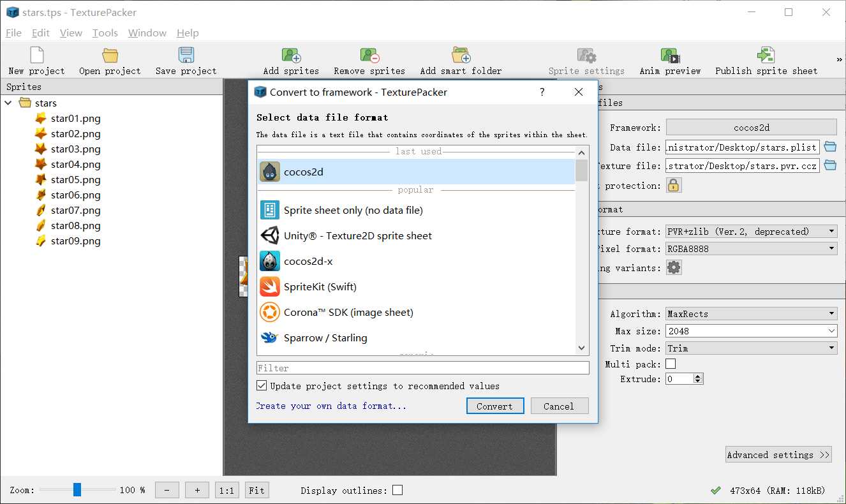Select star01.png sprite in tree

(x=75, y=119)
